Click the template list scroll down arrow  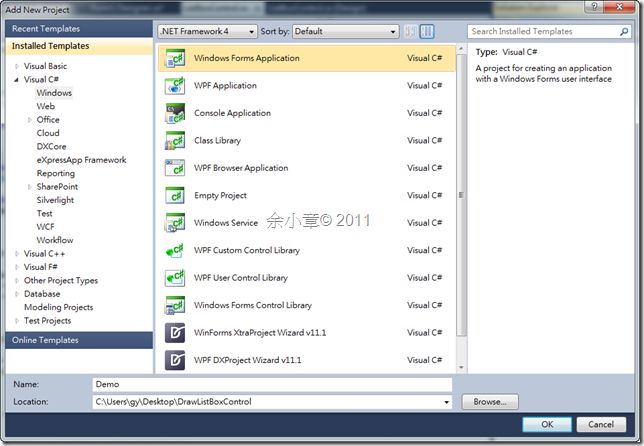pos(461,368)
